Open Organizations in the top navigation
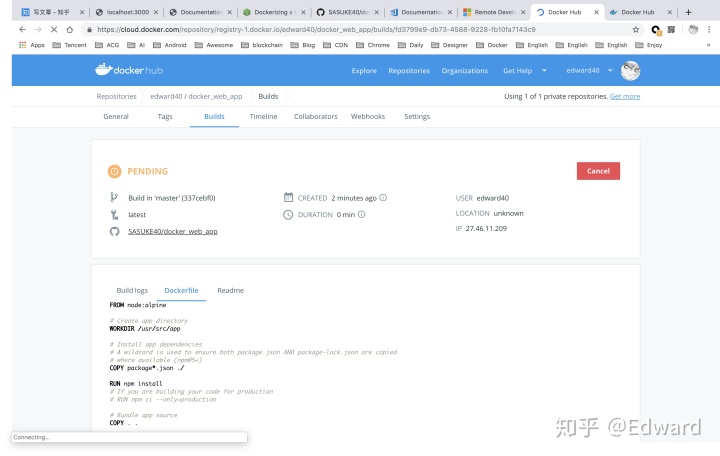 (465, 71)
